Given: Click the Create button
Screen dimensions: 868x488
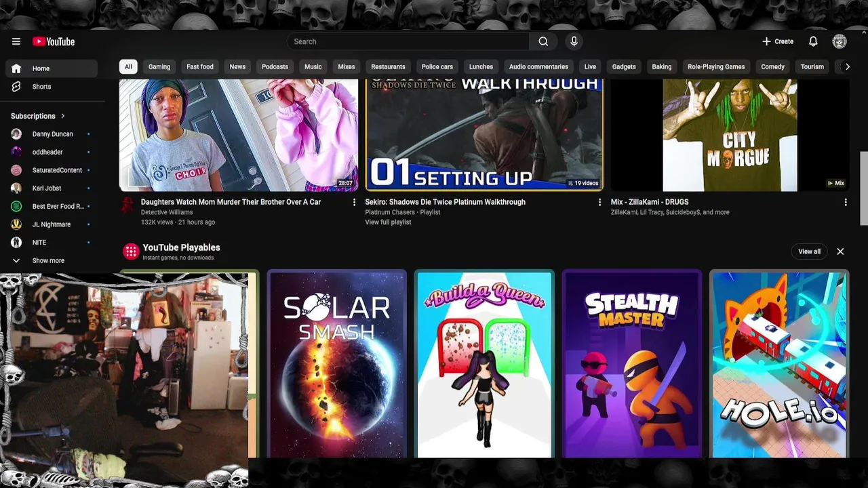Looking at the screenshot, I should point(777,41).
